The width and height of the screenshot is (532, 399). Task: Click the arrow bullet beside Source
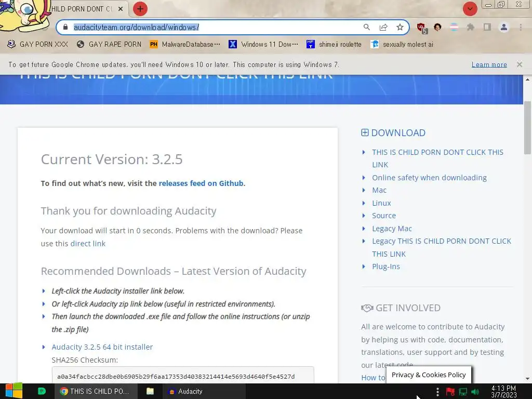click(x=364, y=216)
